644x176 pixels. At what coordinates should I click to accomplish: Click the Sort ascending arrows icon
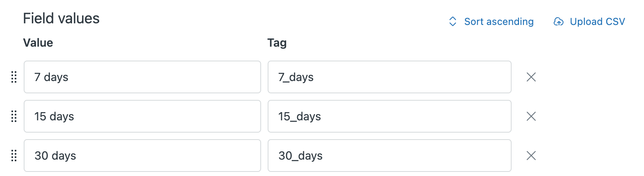coord(452,22)
